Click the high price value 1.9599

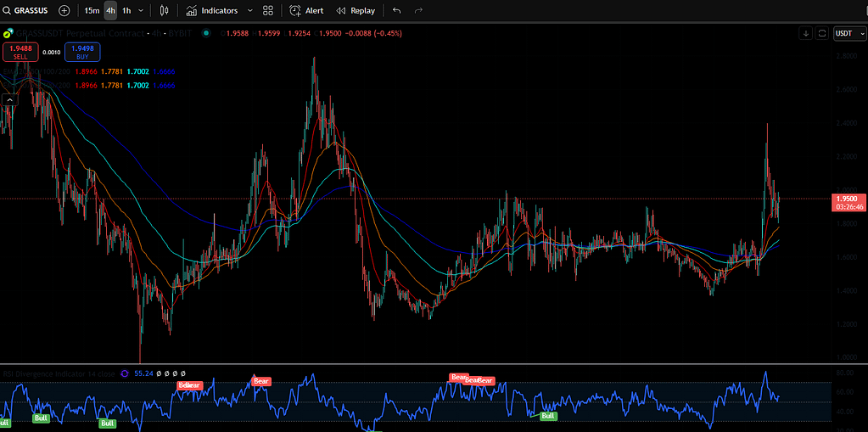(x=270, y=33)
